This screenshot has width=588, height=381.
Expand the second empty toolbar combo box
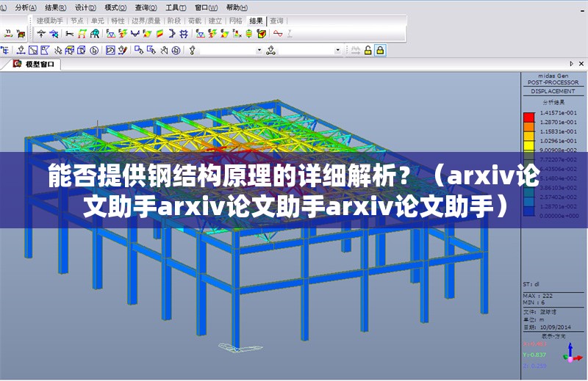[x=338, y=50]
